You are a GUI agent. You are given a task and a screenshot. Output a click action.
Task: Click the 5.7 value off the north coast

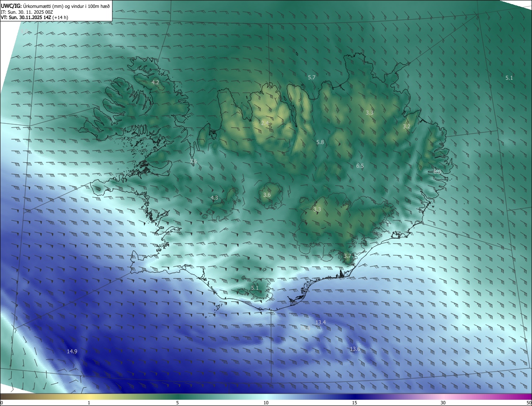point(312,78)
